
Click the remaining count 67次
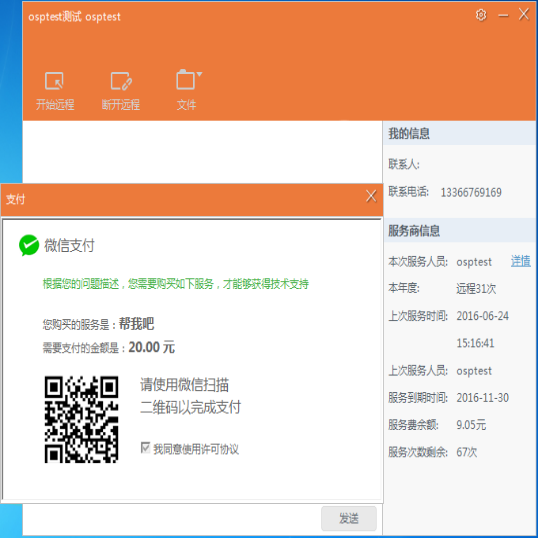point(467,452)
